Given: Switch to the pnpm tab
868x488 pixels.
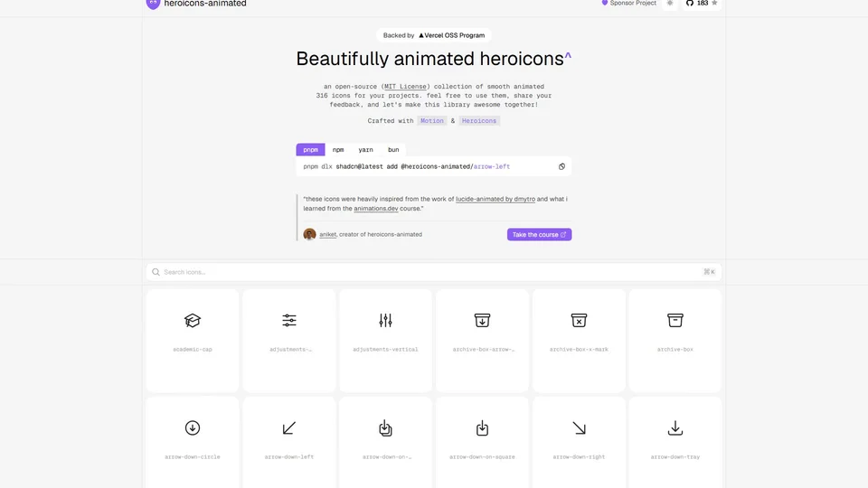Looking at the screenshot, I should 310,149.
